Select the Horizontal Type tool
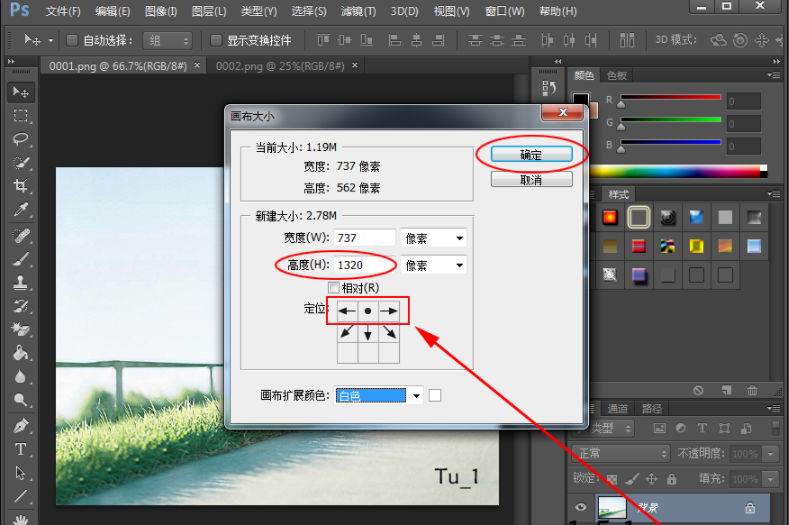 pos(20,449)
